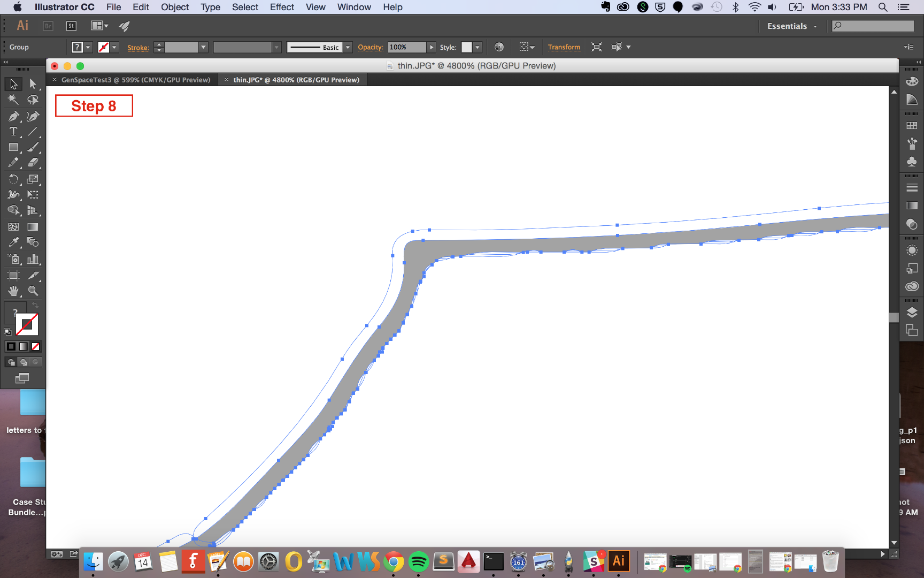Select the Line Segment tool
This screenshot has height=578, width=924.
pos(33,132)
